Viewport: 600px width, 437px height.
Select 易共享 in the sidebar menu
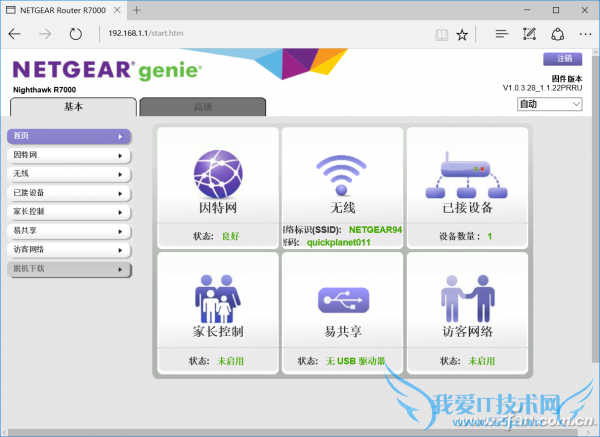pyautogui.click(x=69, y=231)
